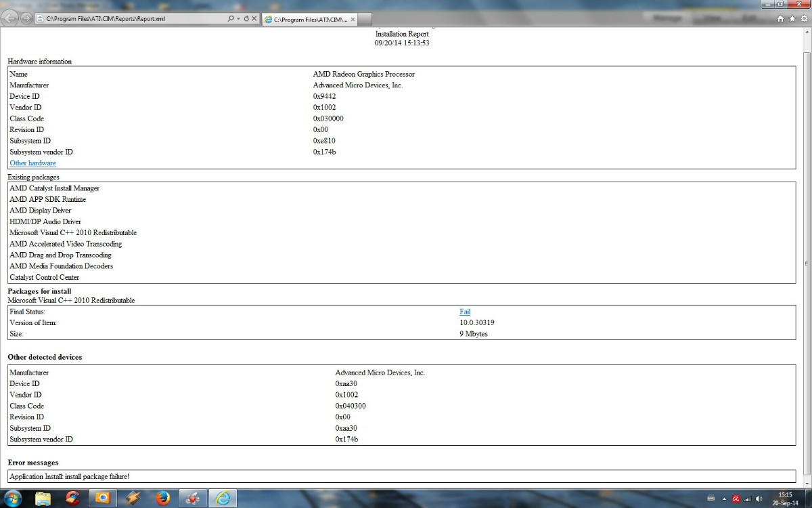Click 'AMD Media Foundation Decoders' row

coord(61,266)
